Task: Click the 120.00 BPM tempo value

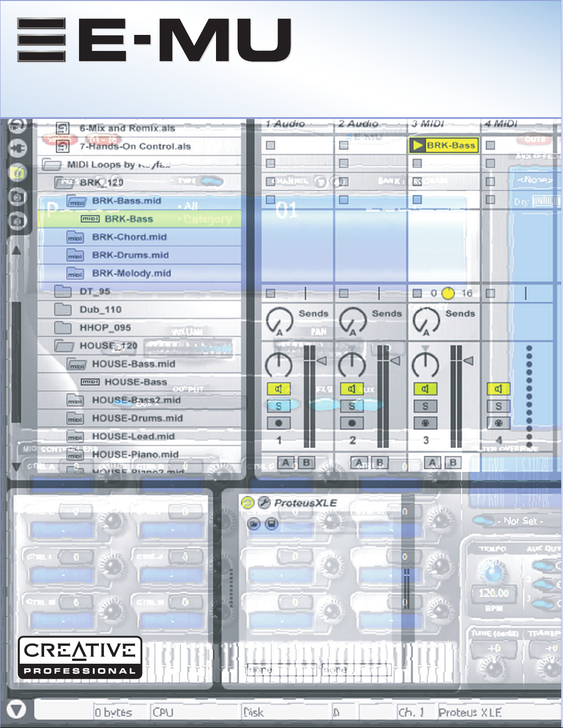Action: point(494,593)
